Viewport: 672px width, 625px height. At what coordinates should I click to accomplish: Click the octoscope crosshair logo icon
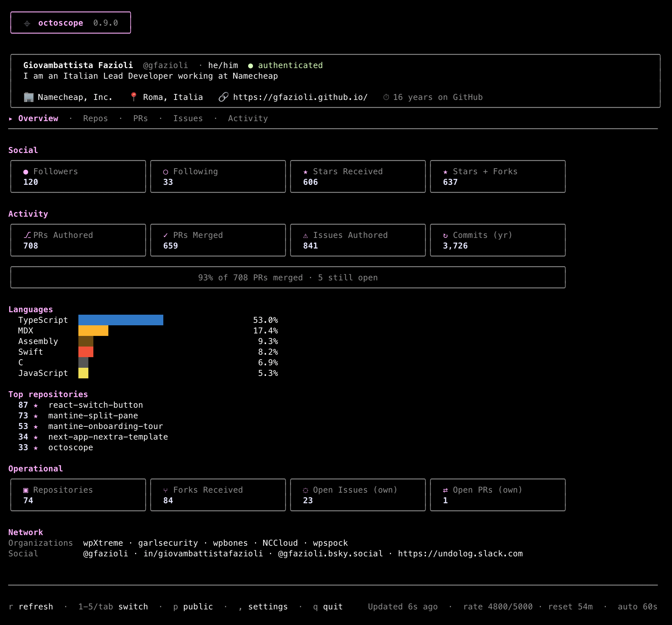tap(27, 23)
